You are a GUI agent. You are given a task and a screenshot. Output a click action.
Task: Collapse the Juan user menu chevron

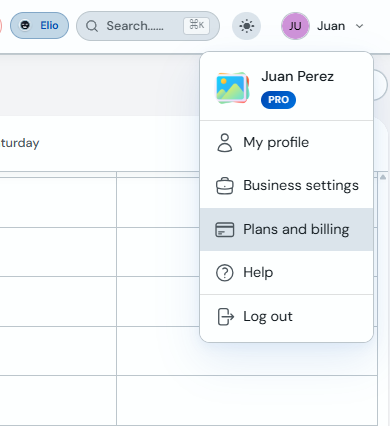point(359,26)
